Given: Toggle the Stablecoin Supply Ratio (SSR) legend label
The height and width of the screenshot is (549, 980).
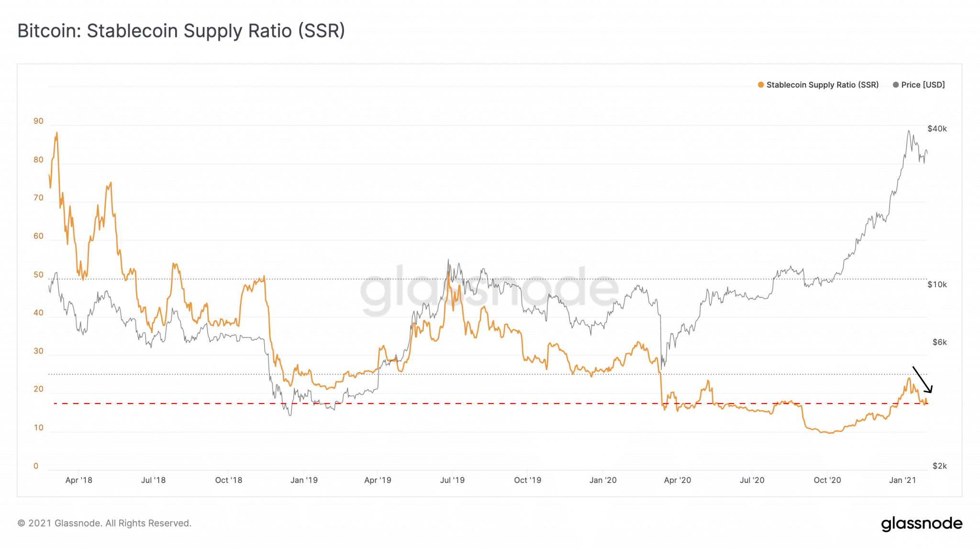Looking at the screenshot, I should pos(822,85).
